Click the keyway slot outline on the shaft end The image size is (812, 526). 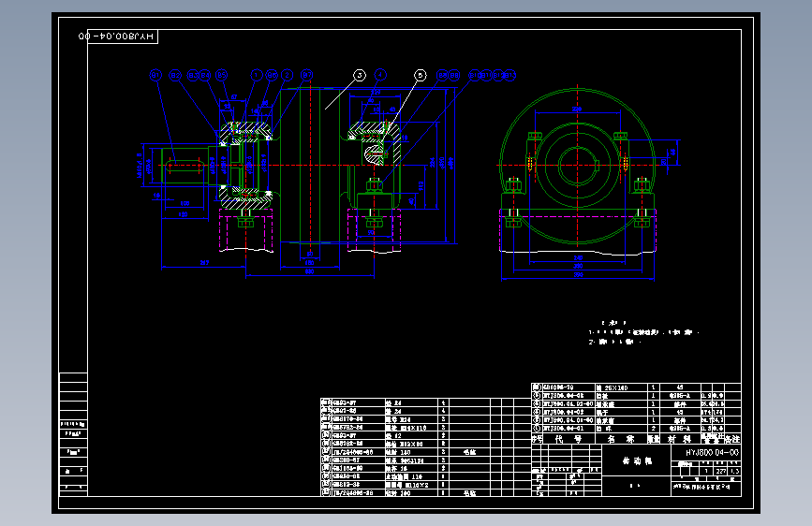tap(185, 166)
